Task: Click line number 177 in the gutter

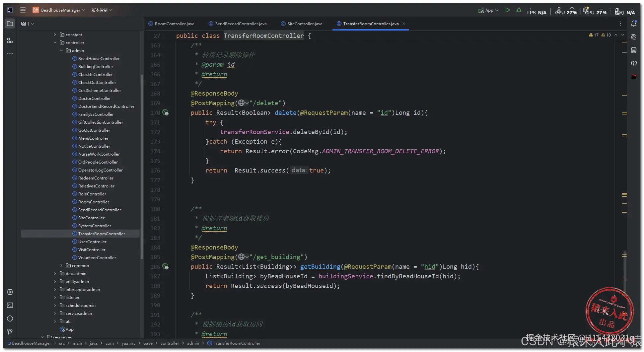Action: point(155,180)
